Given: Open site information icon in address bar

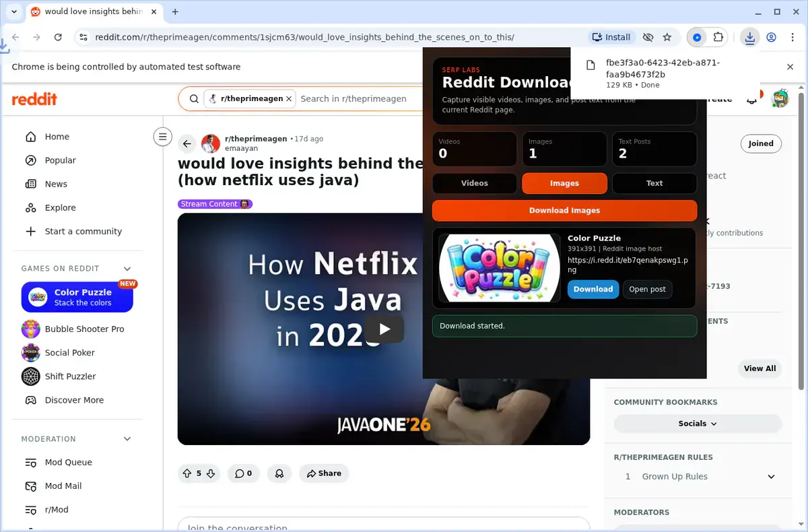Looking at the screenshot, I should point(83,38).
